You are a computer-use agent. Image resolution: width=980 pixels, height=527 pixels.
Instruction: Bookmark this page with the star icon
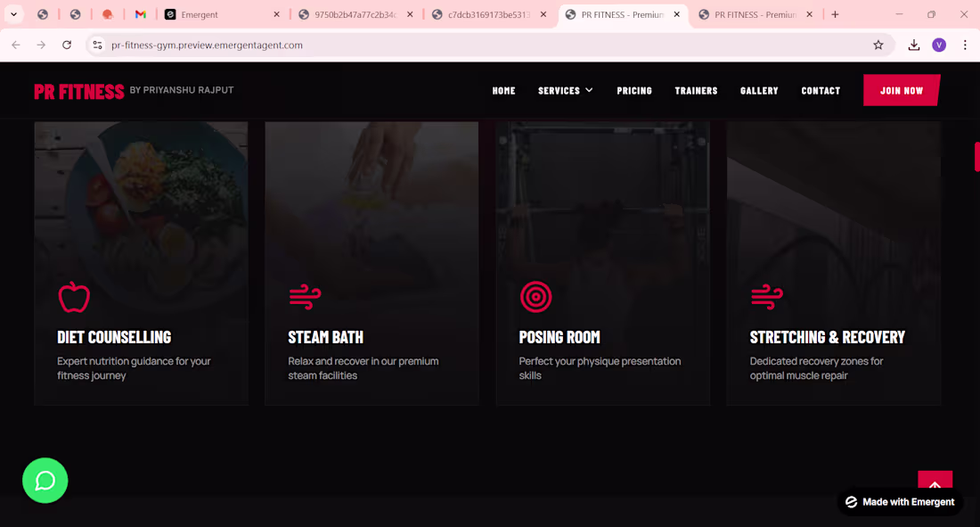878,45
